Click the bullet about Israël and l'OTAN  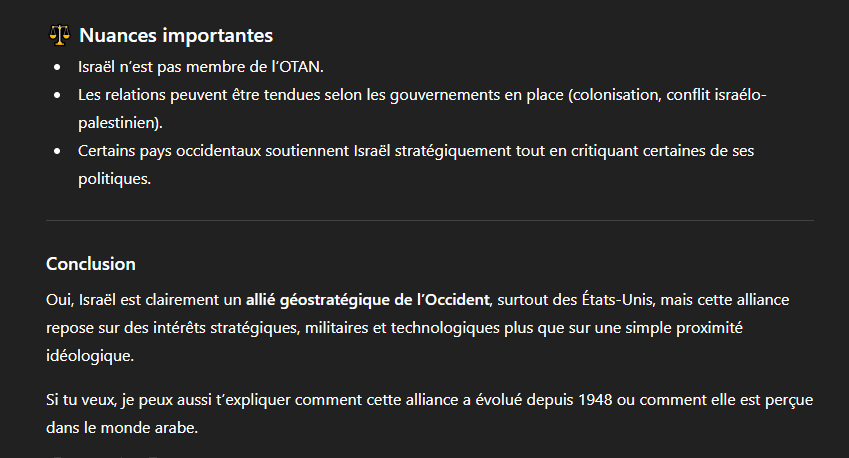201,67
